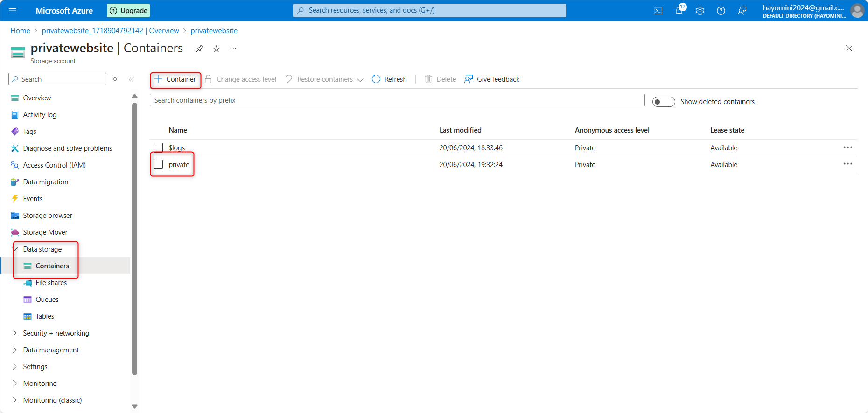This screenshot has height=413, width=868.
Task: Open the notifications bell
Action: [x=679, y=11]
